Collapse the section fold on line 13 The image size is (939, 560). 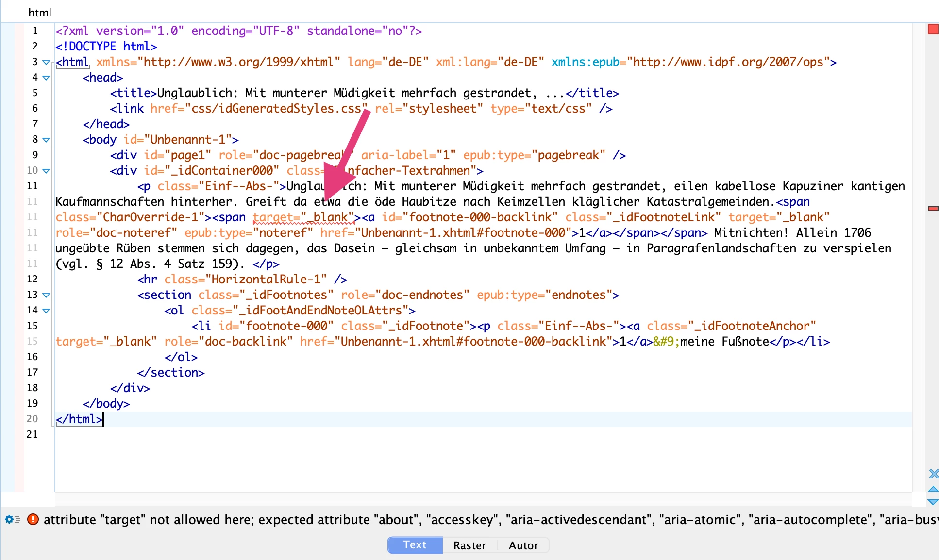tap(46, 296)
